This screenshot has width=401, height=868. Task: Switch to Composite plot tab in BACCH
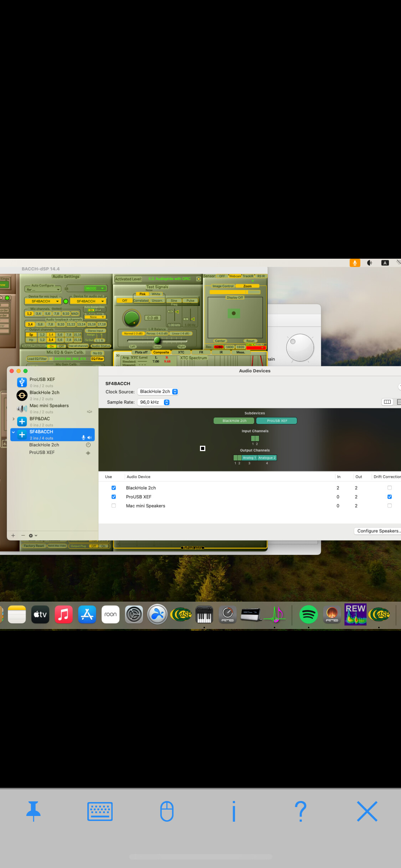click(x=161, y=352)
